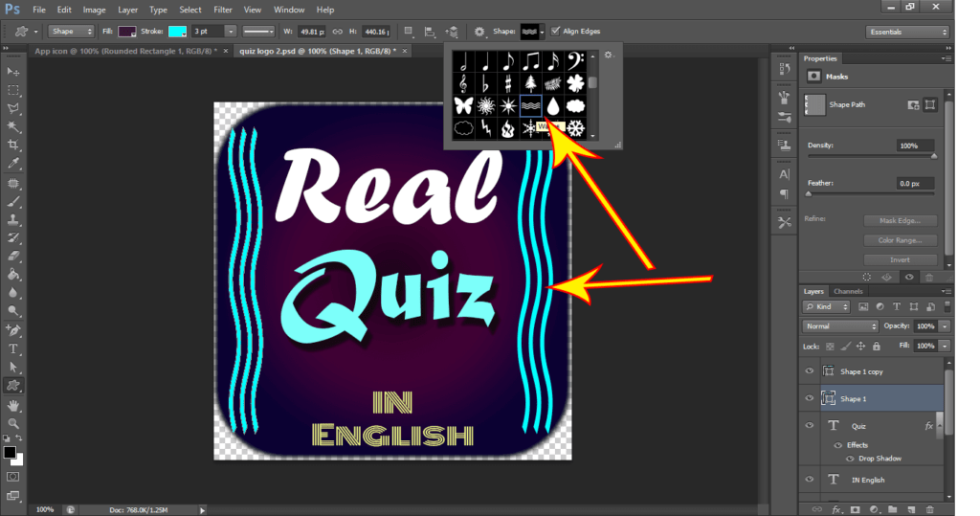This screenshot has width=980, height=516.
Task: Select the Brush tool
Action: tap(13, 202)
